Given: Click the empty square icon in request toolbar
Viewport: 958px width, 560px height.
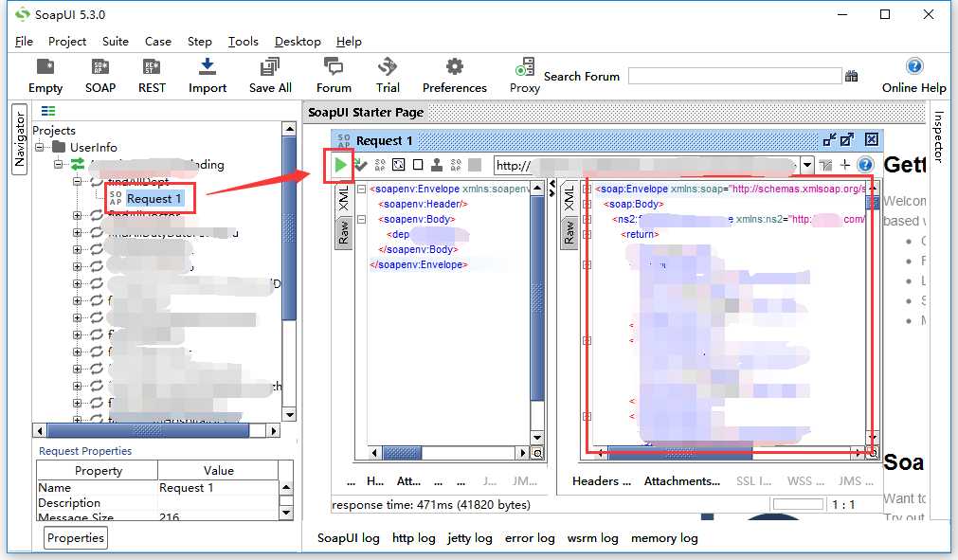Looking at the screenshot, I should tap(418, 165).
